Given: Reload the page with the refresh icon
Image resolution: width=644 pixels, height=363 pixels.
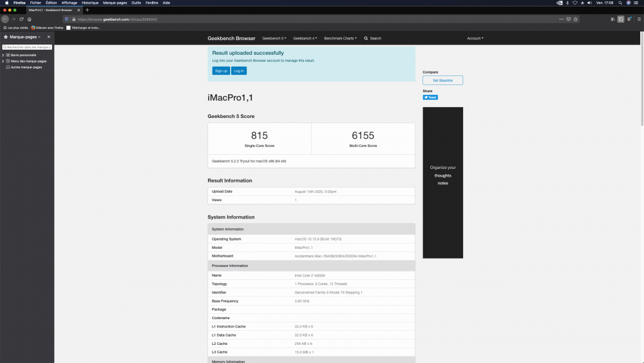Looking at the screenshot, I should coord(21,19).
